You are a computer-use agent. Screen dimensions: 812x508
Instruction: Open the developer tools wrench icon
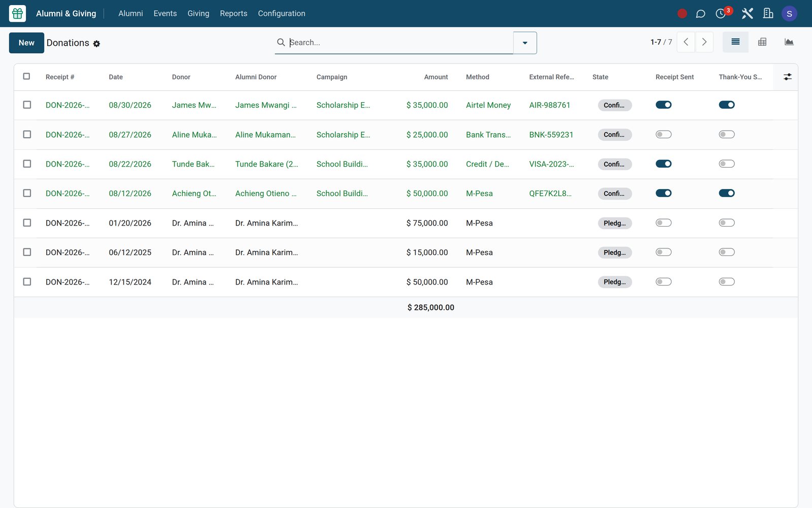click(747, 14)
